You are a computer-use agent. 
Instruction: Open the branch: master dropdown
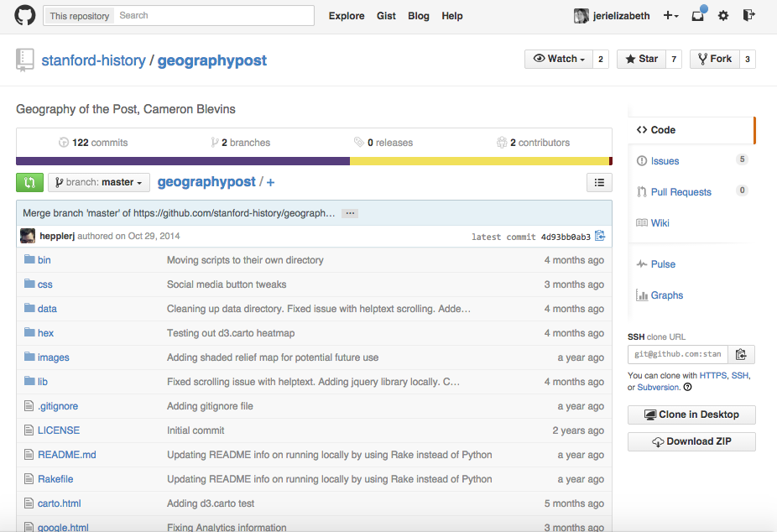[x=99, y=182]
